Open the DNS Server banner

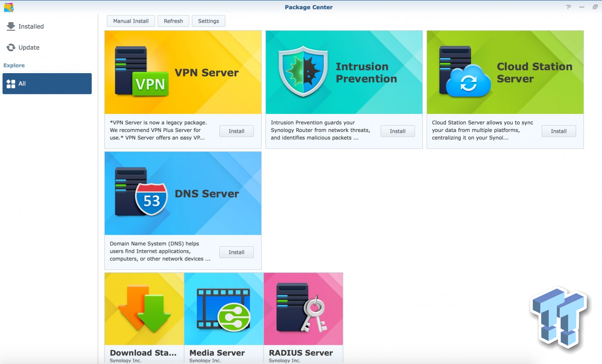[183, 193]
